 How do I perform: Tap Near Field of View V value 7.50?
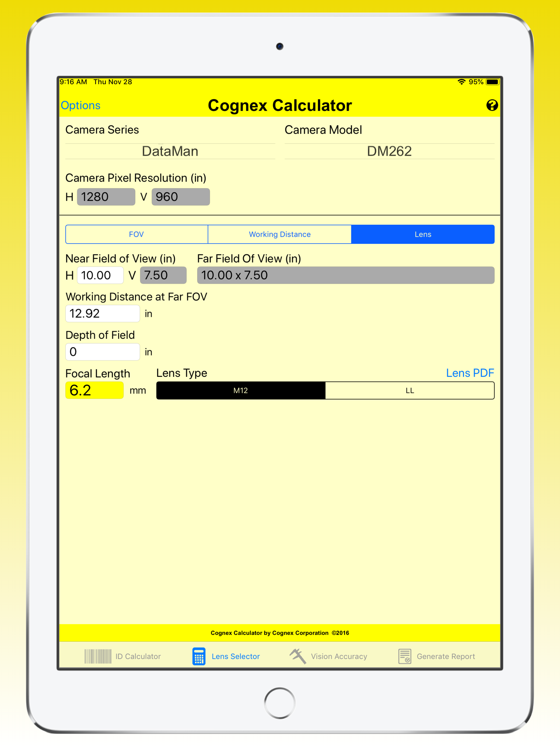163,275
